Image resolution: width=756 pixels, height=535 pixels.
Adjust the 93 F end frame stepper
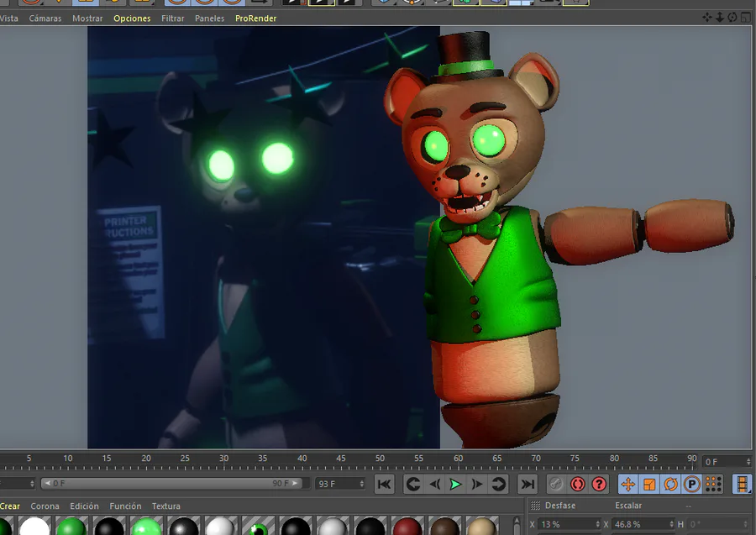click(x=361, y=484)
